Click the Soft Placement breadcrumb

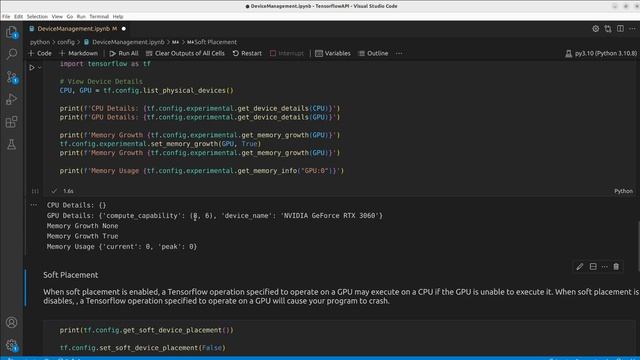tap(212, 42)
